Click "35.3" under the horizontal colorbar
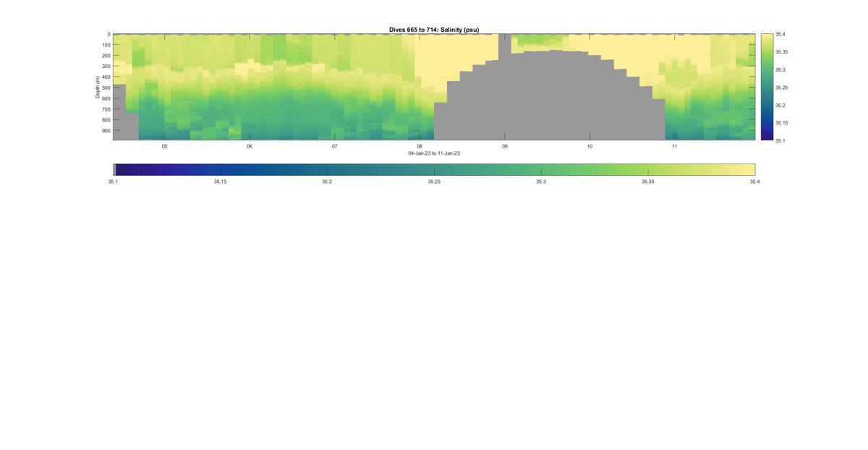The width and height of the screenshot is (868, 450). [x=541, y=182]
